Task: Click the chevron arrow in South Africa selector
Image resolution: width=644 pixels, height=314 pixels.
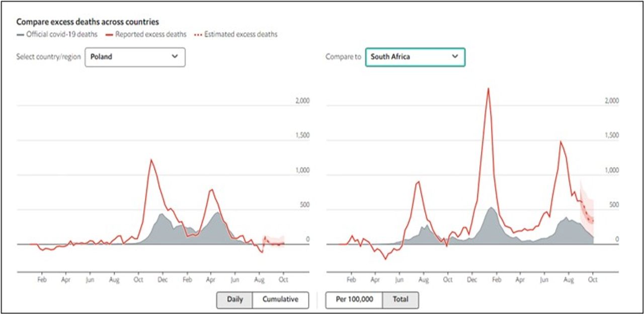Action: coord(455,57)
